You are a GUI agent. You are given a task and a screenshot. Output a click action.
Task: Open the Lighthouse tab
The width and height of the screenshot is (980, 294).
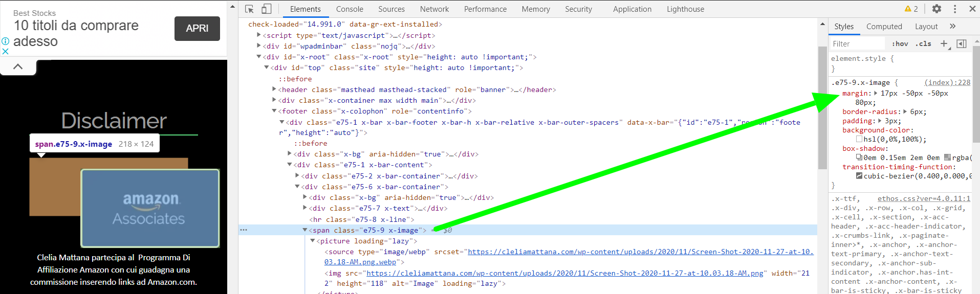[x=685, y=9]
